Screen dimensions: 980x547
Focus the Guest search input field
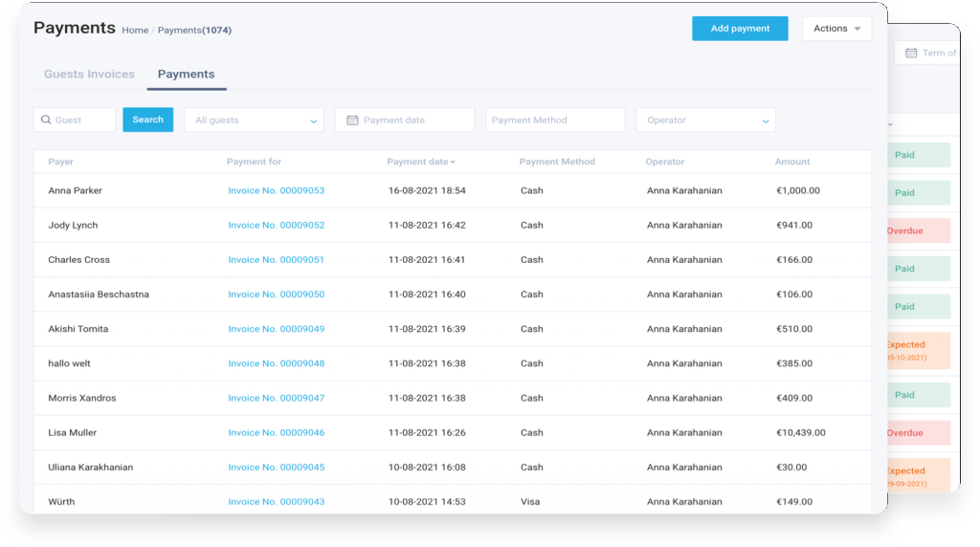coord(82,120)
